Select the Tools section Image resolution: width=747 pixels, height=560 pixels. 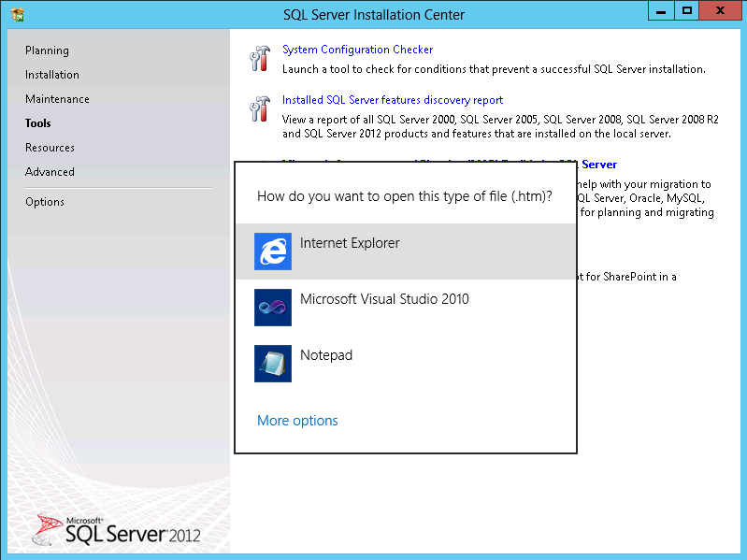point(38,123)
